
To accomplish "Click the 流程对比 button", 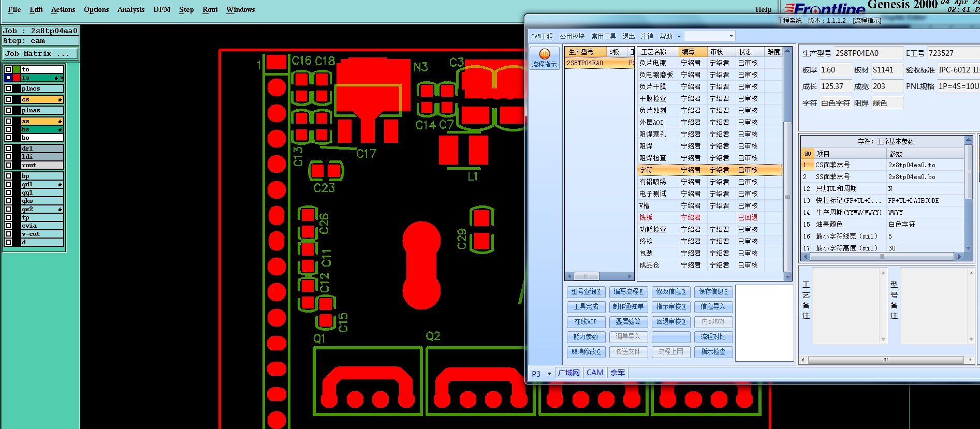I will click(713, 337).
